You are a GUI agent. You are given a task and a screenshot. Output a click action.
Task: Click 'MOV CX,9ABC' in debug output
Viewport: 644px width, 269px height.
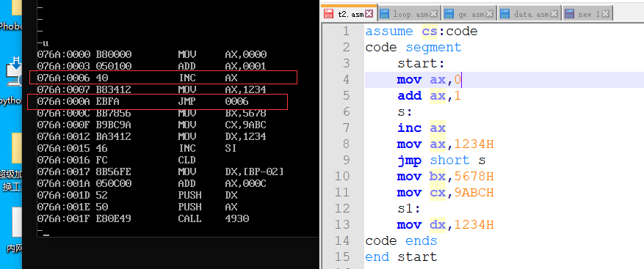(222, 125)
